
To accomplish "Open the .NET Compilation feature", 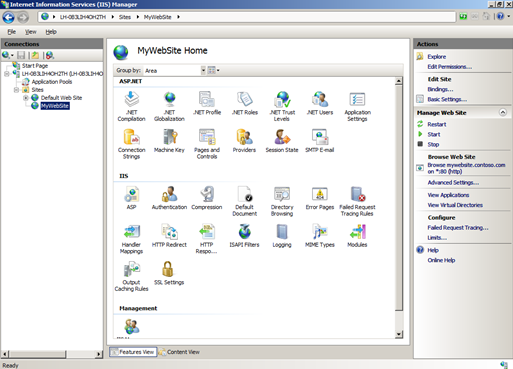I will point(131,106).
